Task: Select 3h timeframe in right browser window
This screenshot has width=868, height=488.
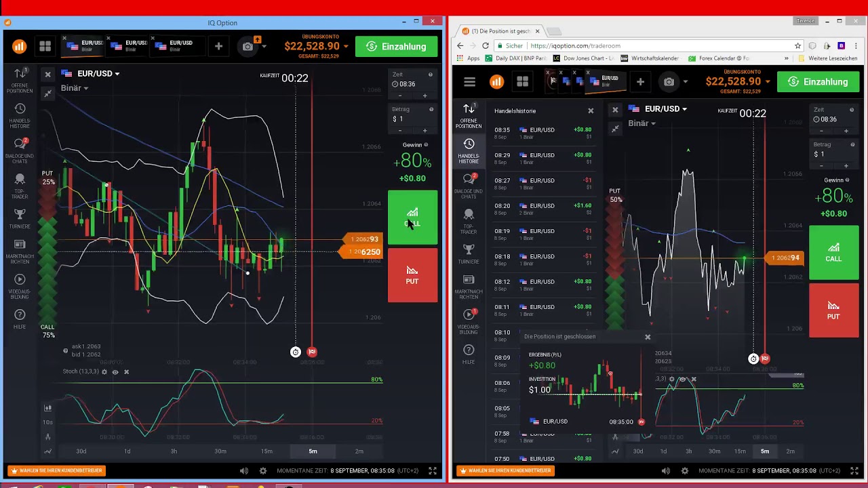Action: click(688, 451)
